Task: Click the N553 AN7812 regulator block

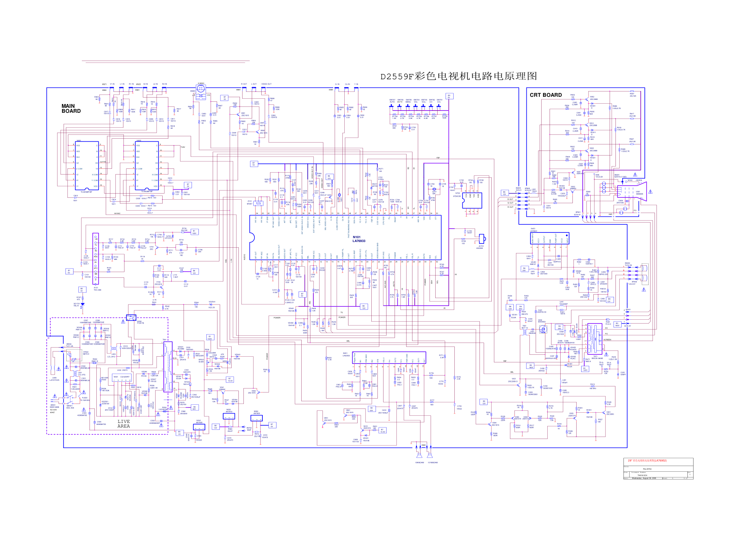Action: pos(229,416)
